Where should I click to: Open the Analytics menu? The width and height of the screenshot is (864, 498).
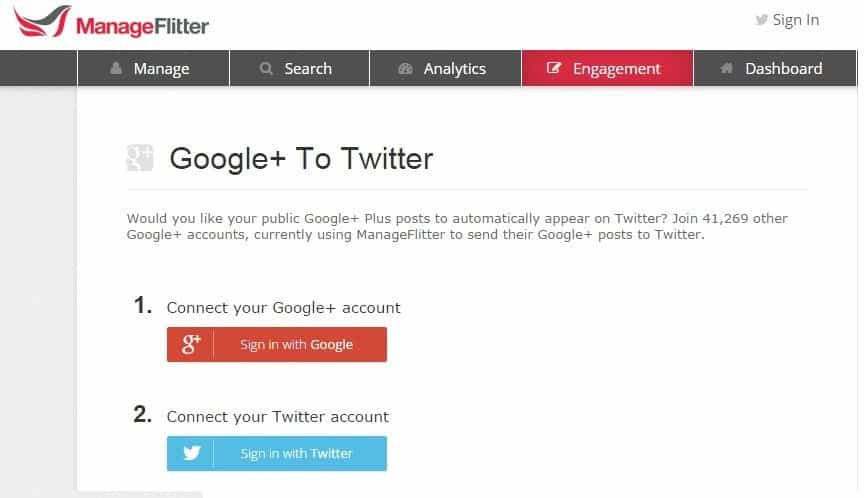[x=445, y=68]
